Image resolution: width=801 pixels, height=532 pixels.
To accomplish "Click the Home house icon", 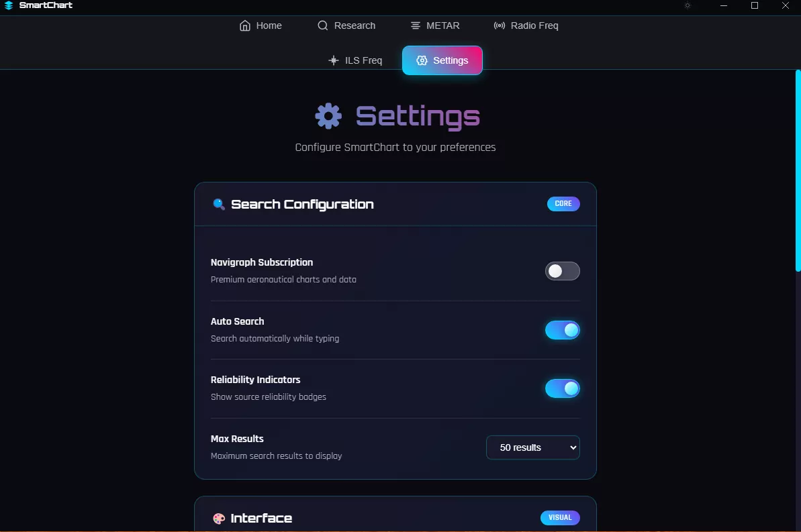I will pyautogui.click(x=245, y=25).
